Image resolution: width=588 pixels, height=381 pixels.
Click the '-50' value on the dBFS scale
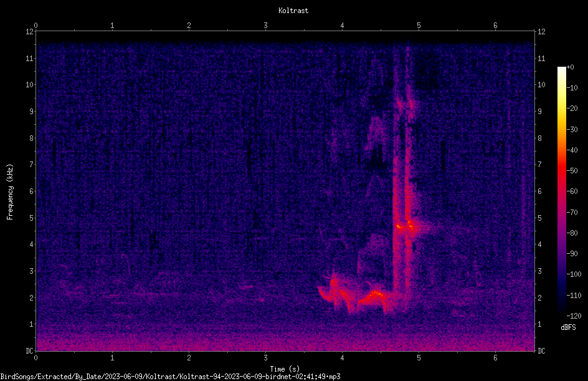pyautogui.click(x=572, y=170)
